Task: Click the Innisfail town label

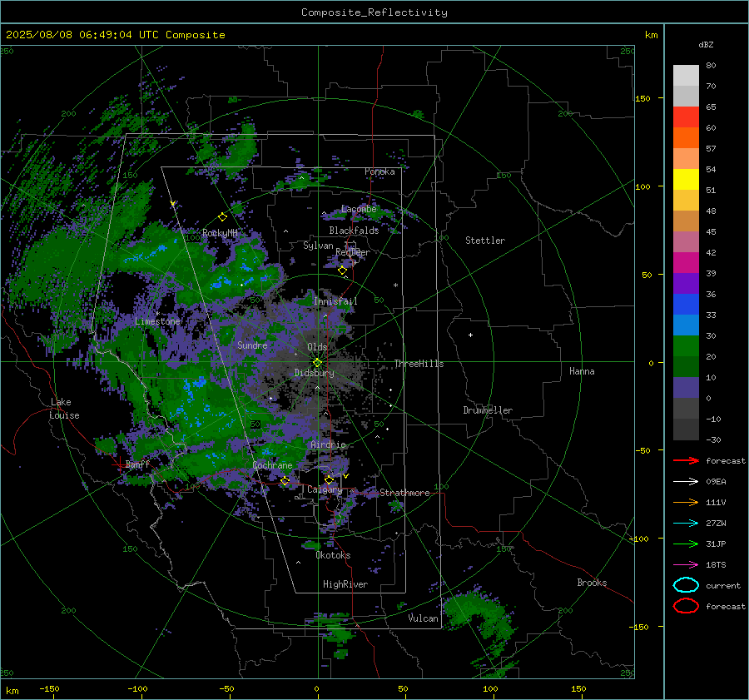Action: coord(335,301)
